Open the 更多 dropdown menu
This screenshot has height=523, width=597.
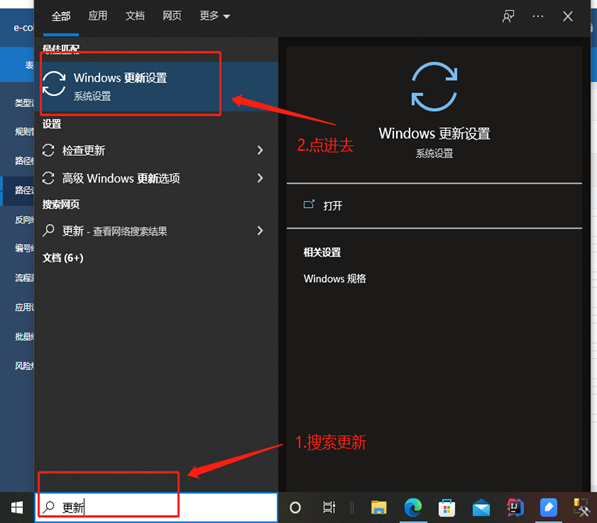215,16
